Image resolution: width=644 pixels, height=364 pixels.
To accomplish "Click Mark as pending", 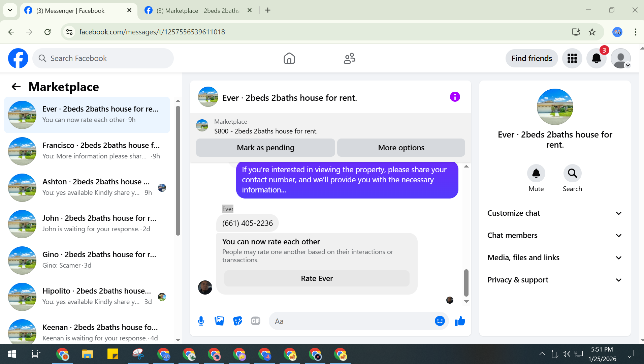I will [265, 148].
